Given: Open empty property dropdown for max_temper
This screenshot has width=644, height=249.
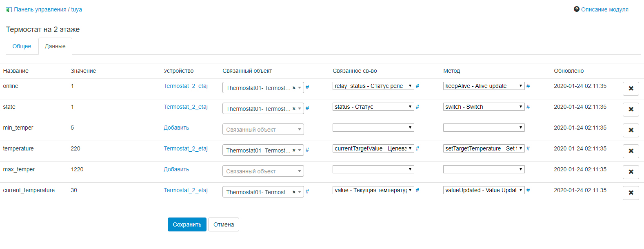Looking at the screenshot, I should click(373, 169).
